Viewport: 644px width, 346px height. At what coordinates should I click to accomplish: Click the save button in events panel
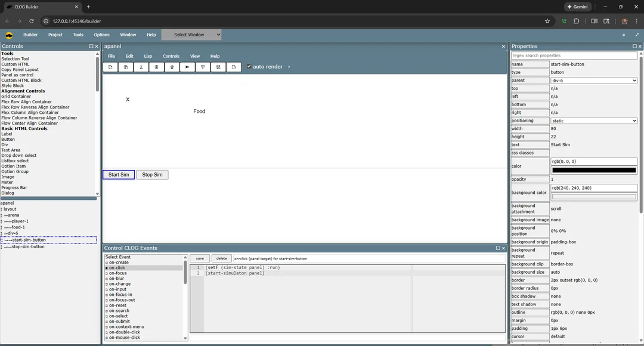point(200,258)
